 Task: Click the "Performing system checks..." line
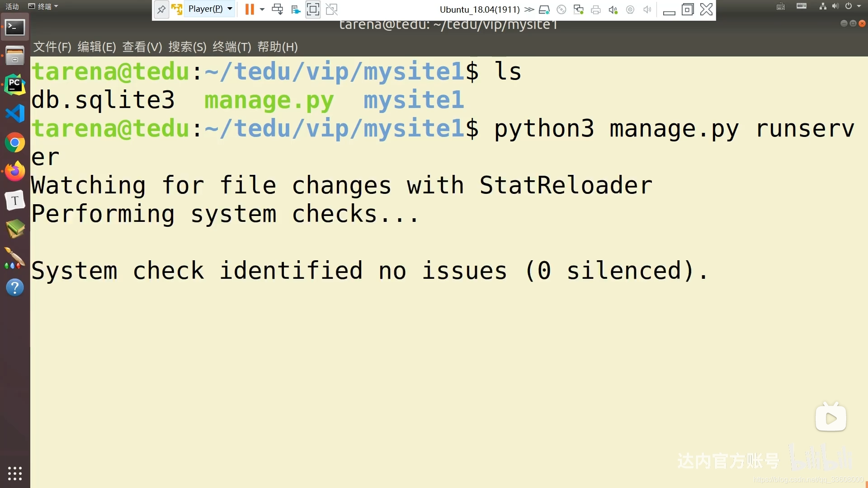(225, 214)
